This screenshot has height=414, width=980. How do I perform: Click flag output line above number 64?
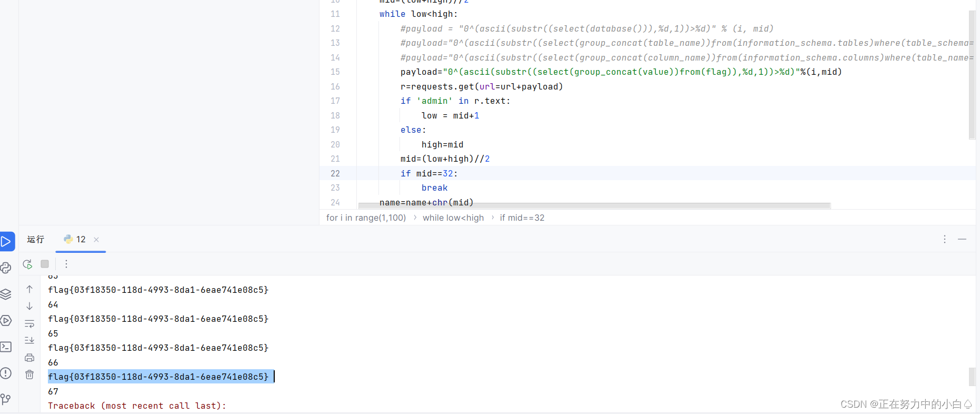[158, 290]
